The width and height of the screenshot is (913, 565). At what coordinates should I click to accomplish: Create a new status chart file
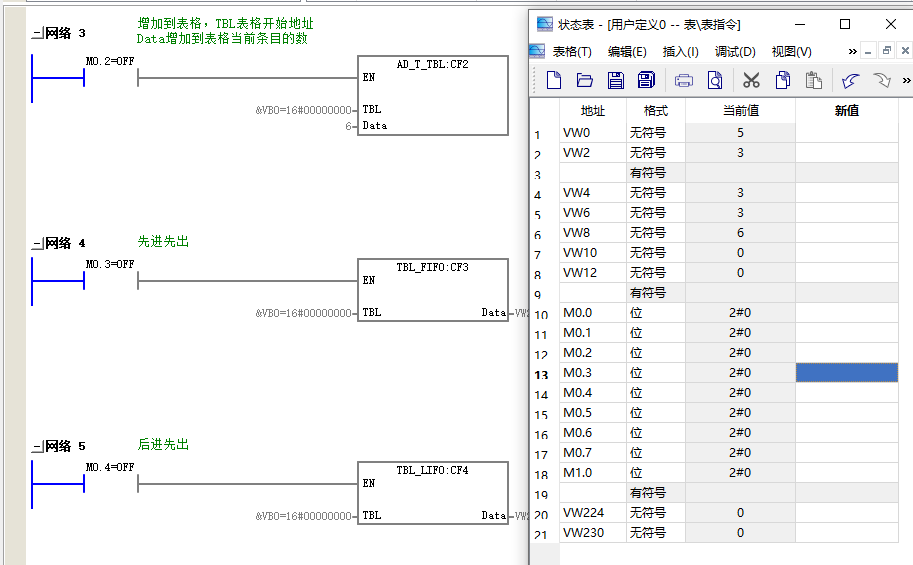point(554,80)
